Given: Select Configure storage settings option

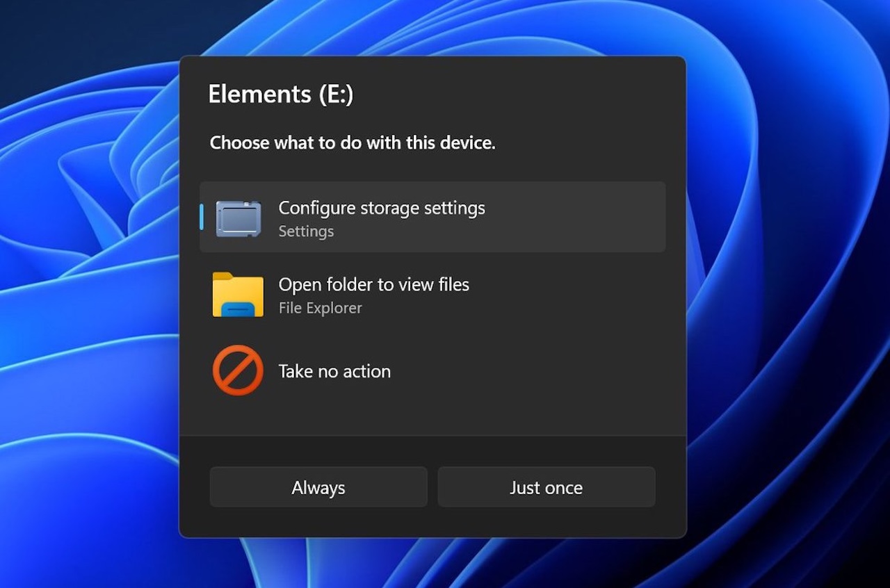Looking at the screenshot, I should pos(432,217).
